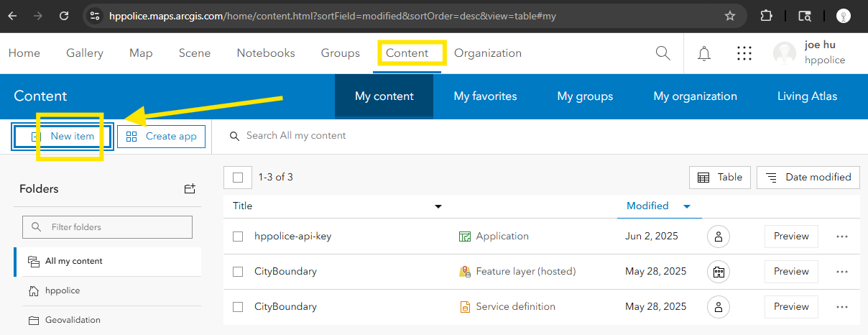Click the magnifier icon in the Search content box
The image size is (868, 335).
point(234,136)
